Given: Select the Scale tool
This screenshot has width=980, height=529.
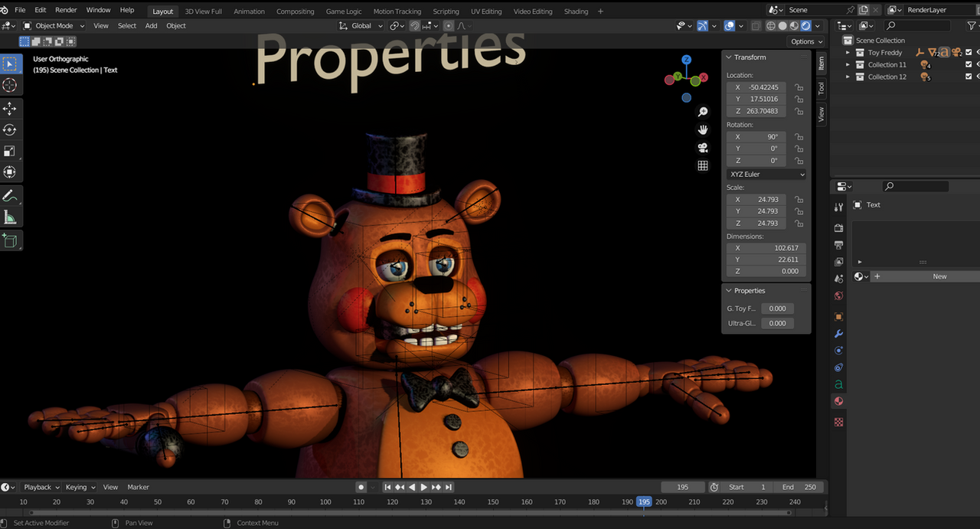Looking at the screenshot, I should tap(11, 151).
